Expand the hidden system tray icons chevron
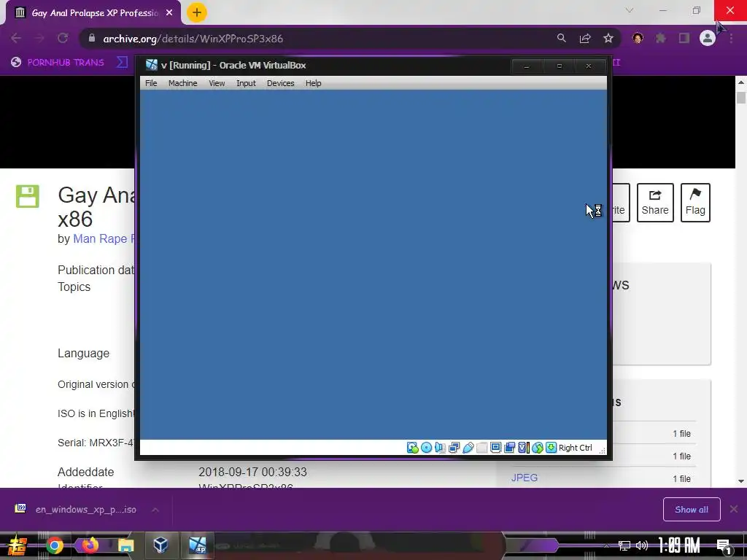Image resolution: width=747 pixels, height=560 pixels. tap(606, 545)
